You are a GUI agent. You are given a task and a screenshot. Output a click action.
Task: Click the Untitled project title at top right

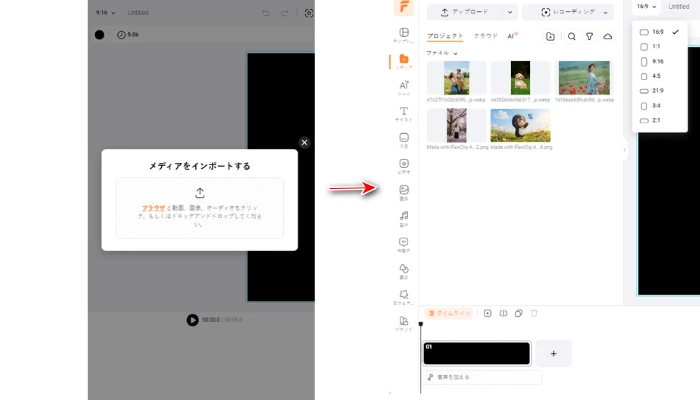679,7
